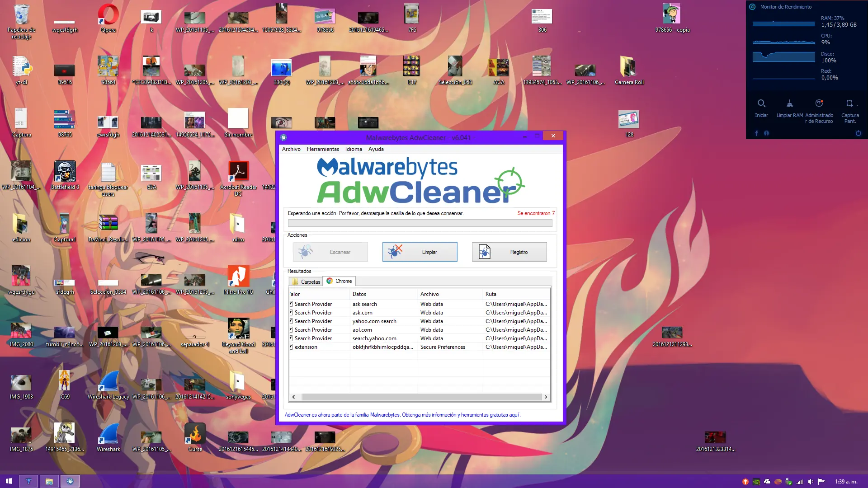This screenshot has height=488, width=868.
Task: Select the sonyvegas folder icon
Action: point(238,385)
